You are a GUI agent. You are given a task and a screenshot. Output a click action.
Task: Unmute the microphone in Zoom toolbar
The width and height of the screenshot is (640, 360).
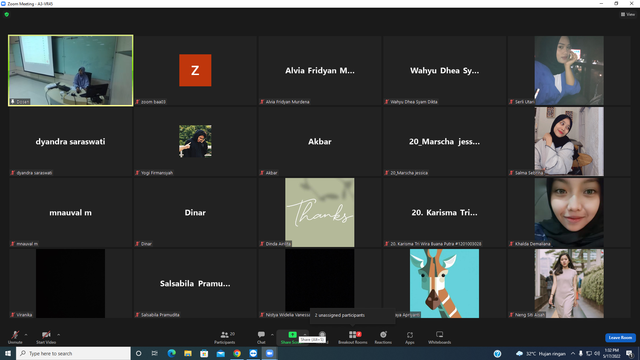15,337
